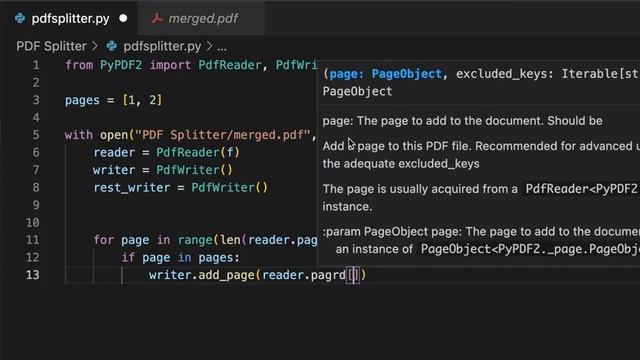The image size is (640, 360).
Task: Select pdfsplitter.py in the breadcrumb
Action: click(162, 46)
